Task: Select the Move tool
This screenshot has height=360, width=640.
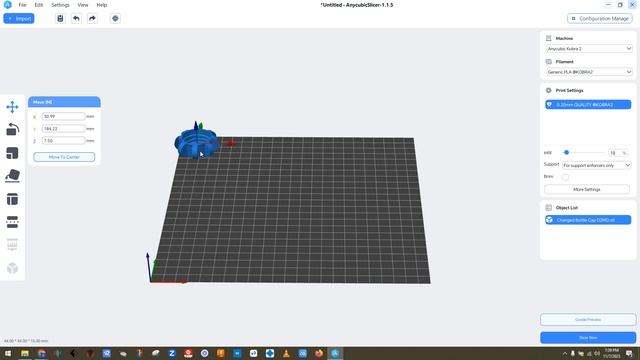Action: click(12, 107)
